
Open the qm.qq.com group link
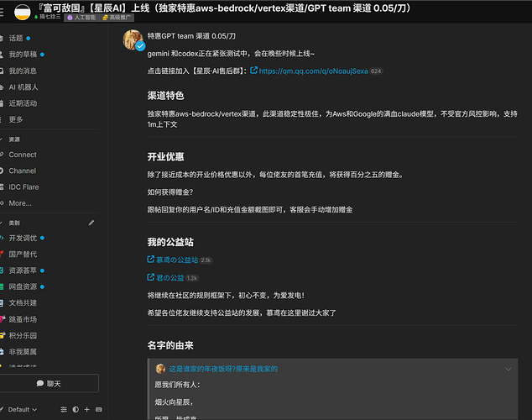click(313, 71)
